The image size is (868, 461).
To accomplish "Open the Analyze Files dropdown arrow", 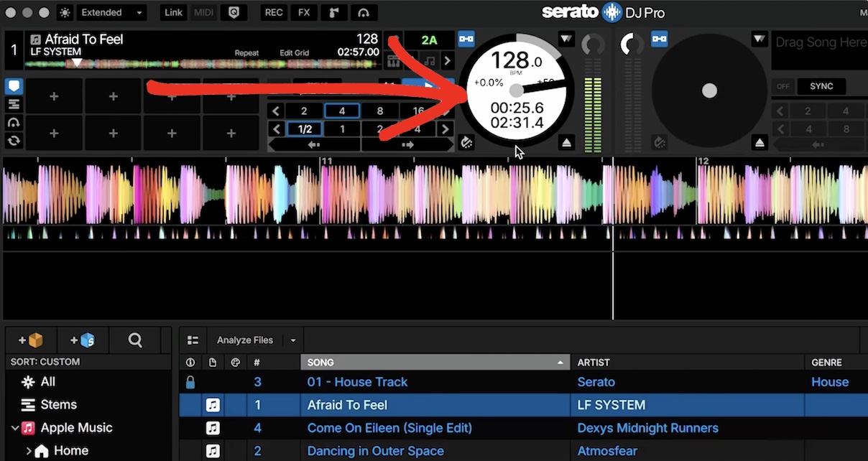I will pyautogui.click(x=292, y=340).
